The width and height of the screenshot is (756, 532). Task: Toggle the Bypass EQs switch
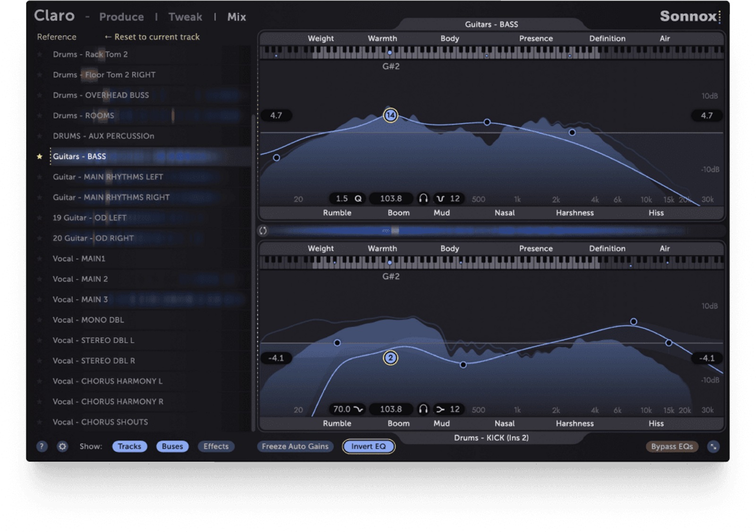point(672,446)
